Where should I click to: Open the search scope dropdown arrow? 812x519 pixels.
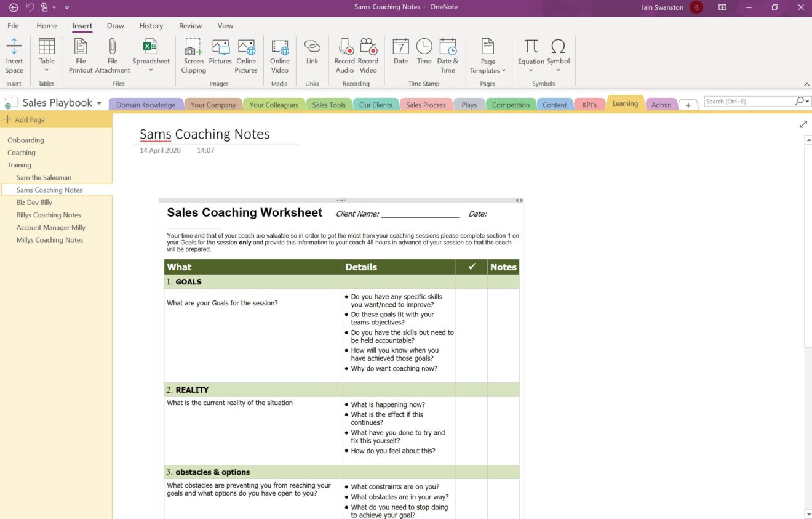(807, 102)
